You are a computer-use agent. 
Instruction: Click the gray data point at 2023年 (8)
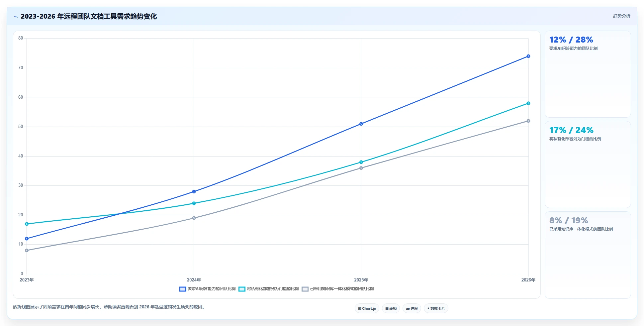[27, 251]
